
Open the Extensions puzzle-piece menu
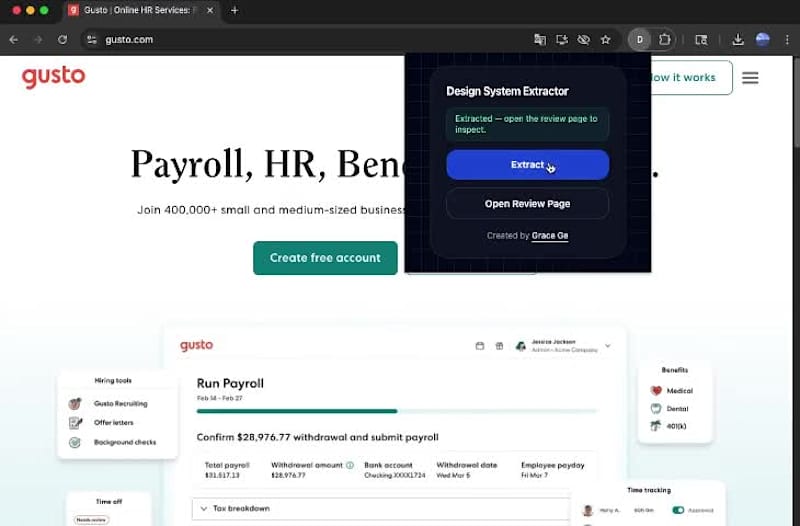click(x=664, y=40)
